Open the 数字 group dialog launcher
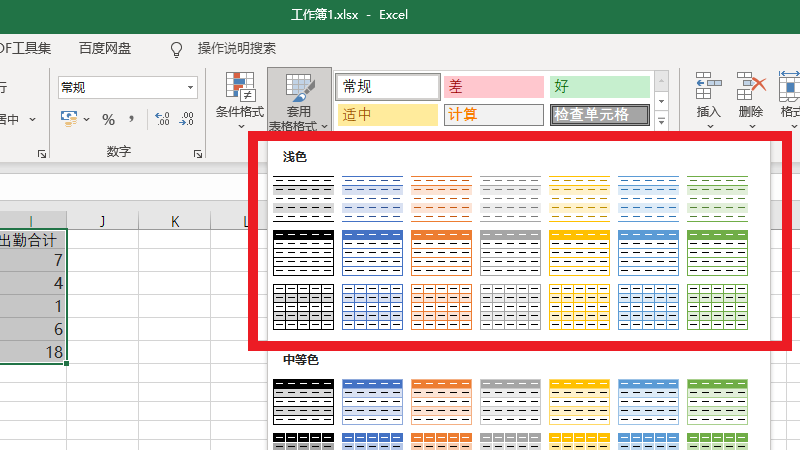 [198, 154]
